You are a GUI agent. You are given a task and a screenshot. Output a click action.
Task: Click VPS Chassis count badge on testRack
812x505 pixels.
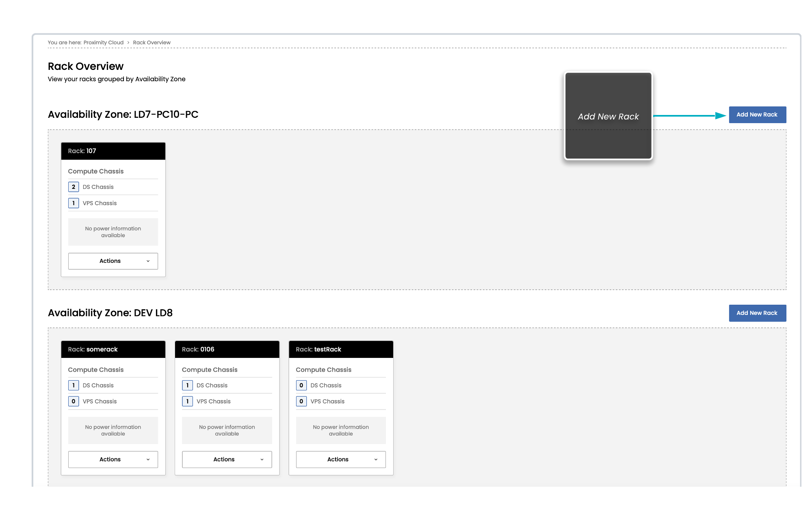pyautogui.click(x=301, y=401)
